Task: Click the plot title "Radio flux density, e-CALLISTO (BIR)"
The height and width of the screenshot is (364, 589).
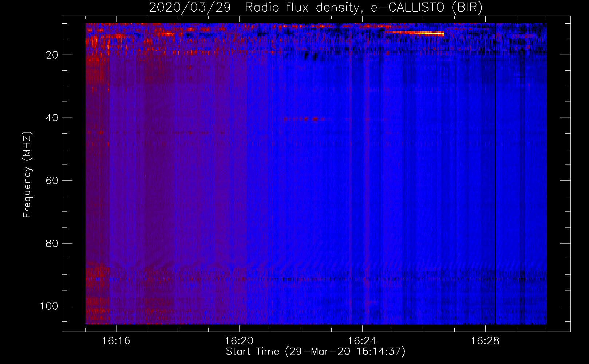Action: pos(363,8)
